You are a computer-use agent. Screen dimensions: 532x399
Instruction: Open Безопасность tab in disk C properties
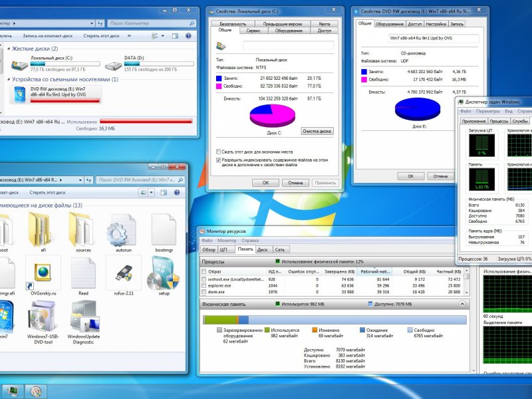233,24
